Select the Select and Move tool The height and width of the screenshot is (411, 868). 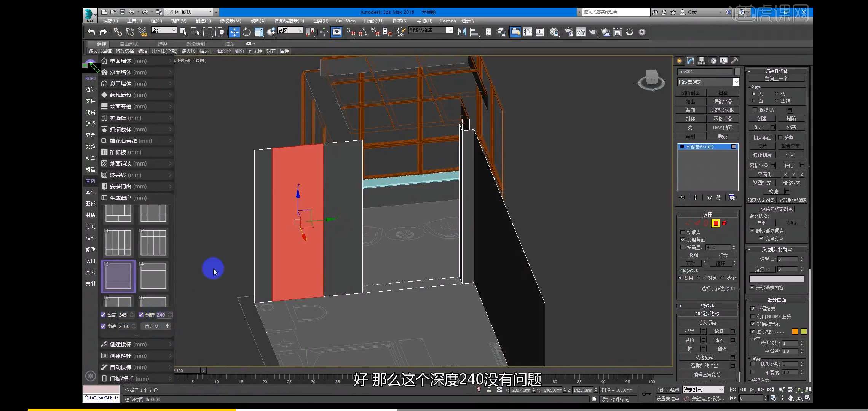[235, 32]
